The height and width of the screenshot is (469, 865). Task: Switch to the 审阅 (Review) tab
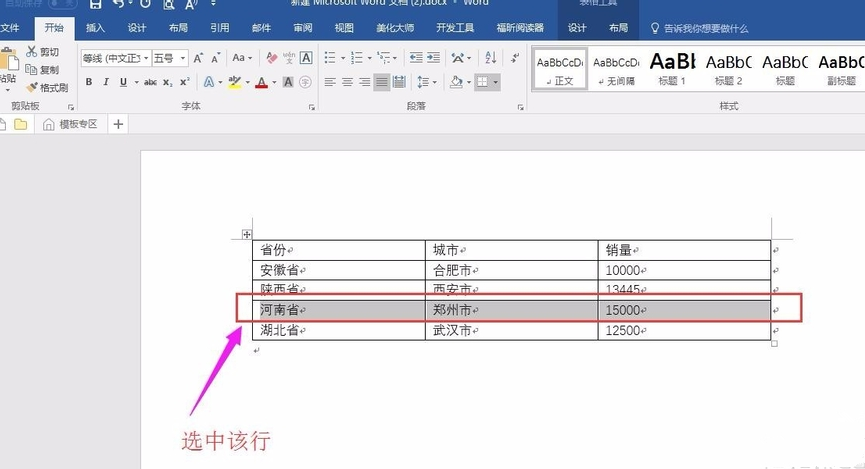click(x=303, y=28)
